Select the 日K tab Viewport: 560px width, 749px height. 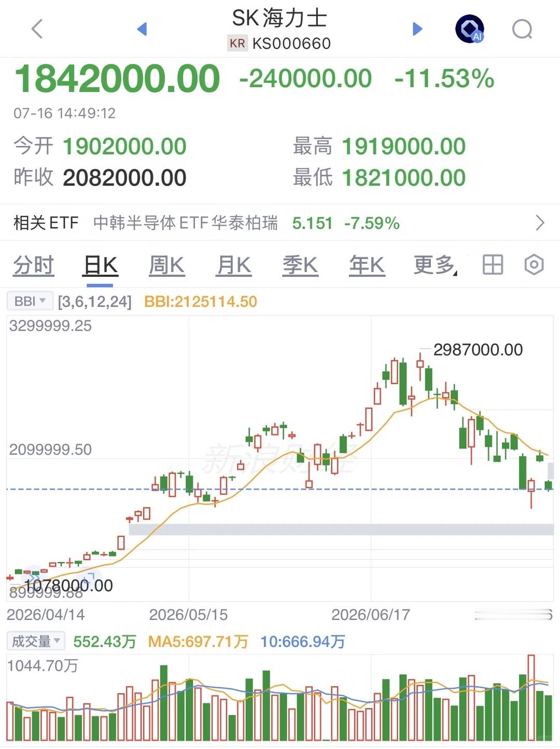click(101, 265)
